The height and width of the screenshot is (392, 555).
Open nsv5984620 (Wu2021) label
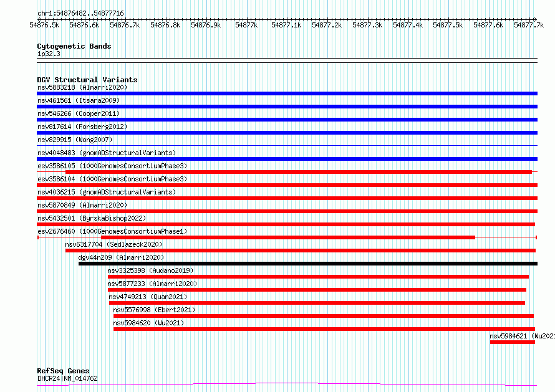coord(148,323)
